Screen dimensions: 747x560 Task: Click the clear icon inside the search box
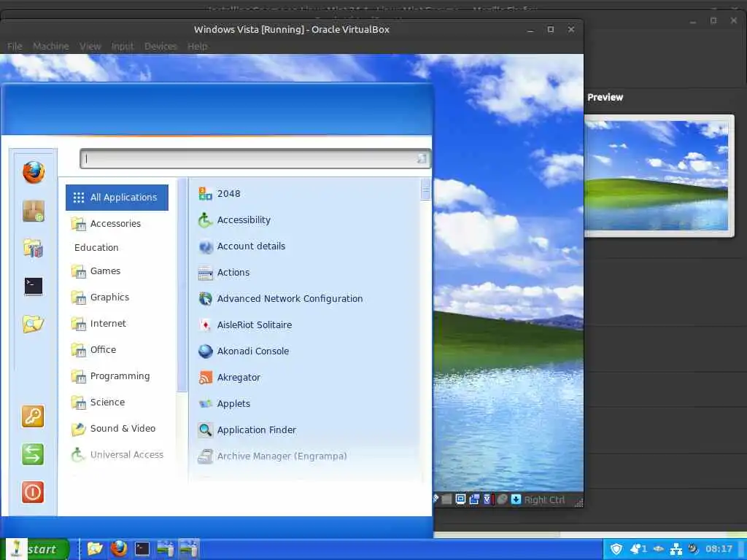click(x=422, y=158)
